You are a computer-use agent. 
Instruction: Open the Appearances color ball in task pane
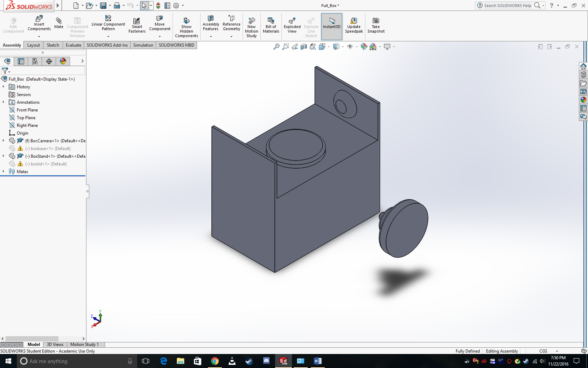(583, 100)
